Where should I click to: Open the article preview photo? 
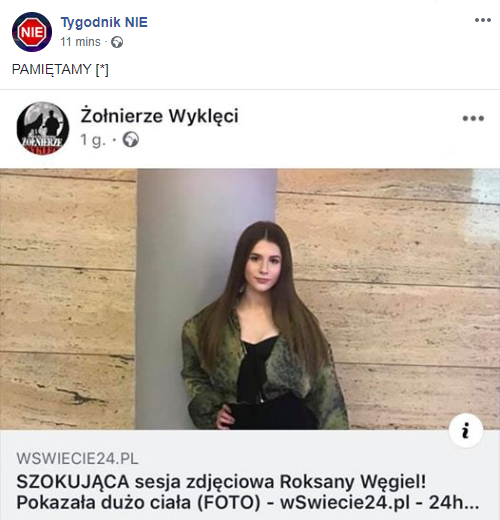(x=250, y=299)
